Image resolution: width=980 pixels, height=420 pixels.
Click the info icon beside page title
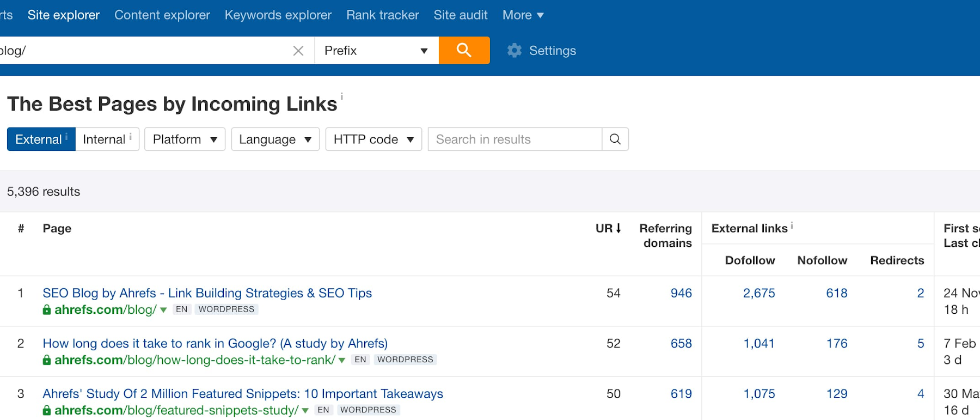(x=342, y=96)
